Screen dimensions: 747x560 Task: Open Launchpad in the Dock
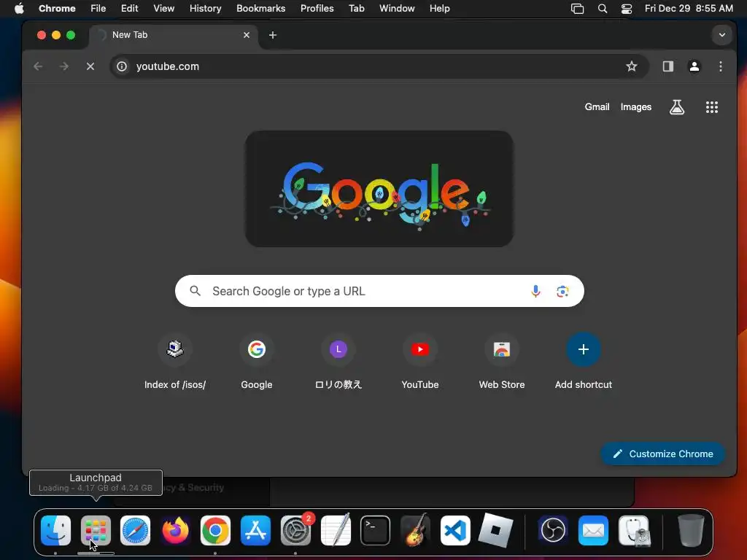tap(96, 531)
